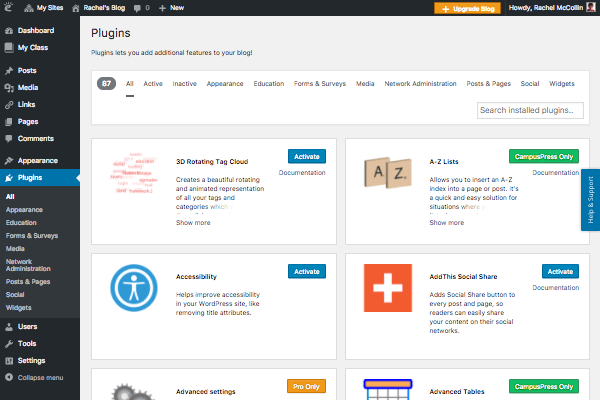The width and height of the screenshot is (600, 400).
Task: Activate the Accessibility plugin
Action: coord(307,271)
